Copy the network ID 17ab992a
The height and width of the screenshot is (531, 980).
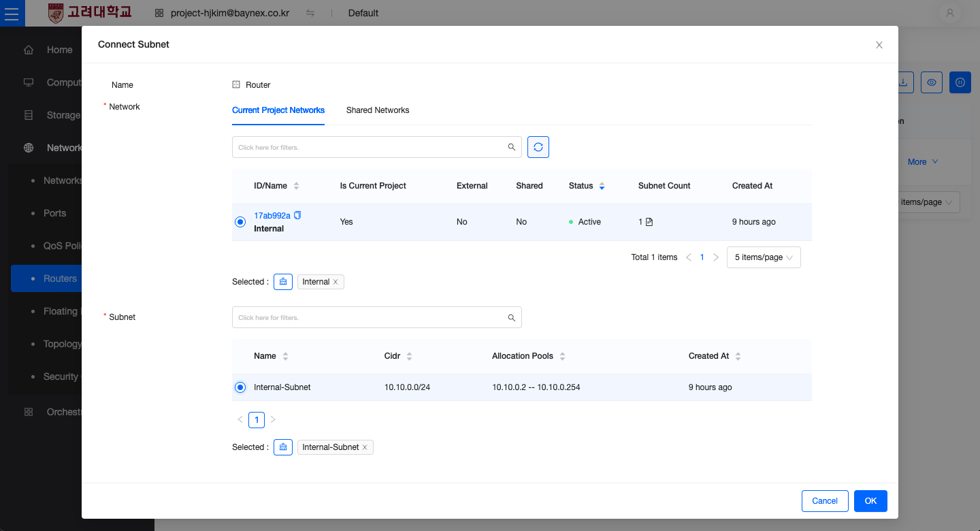pos(297,215)
